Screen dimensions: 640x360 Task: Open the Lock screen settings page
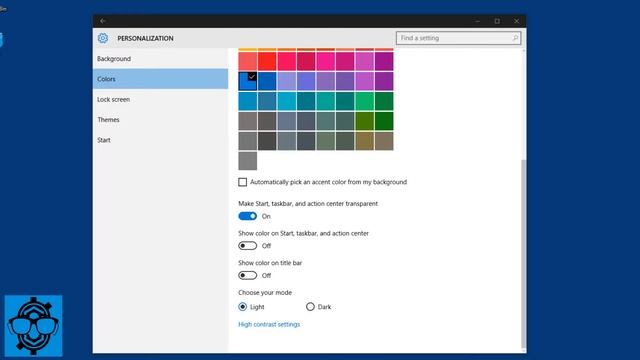click(x=160, y=99)
